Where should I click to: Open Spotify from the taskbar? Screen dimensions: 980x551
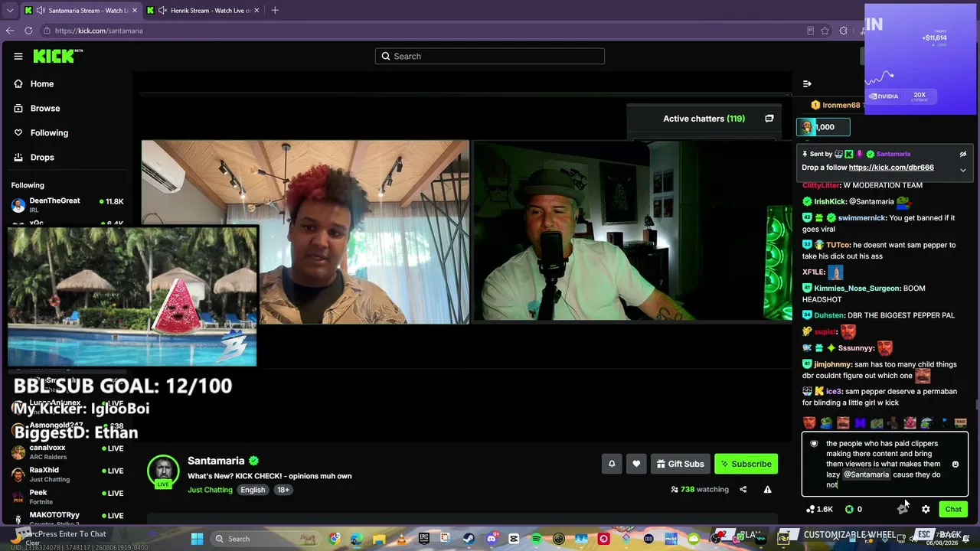coord(536,539)
